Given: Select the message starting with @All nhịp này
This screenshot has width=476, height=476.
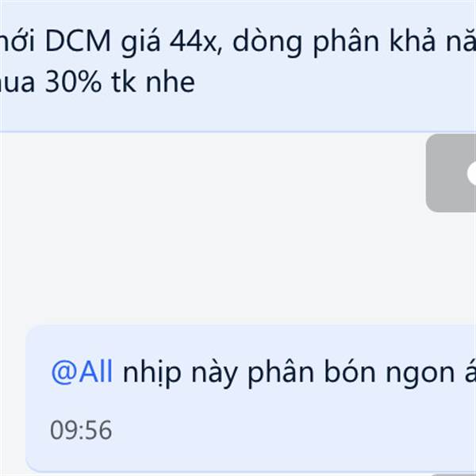Looking at the screenshot, I should [251, 398].
